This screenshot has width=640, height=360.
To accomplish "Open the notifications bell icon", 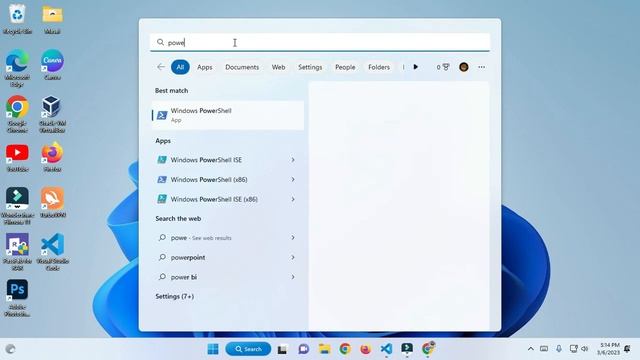I will pyautogui.click(x=627, y=349).
